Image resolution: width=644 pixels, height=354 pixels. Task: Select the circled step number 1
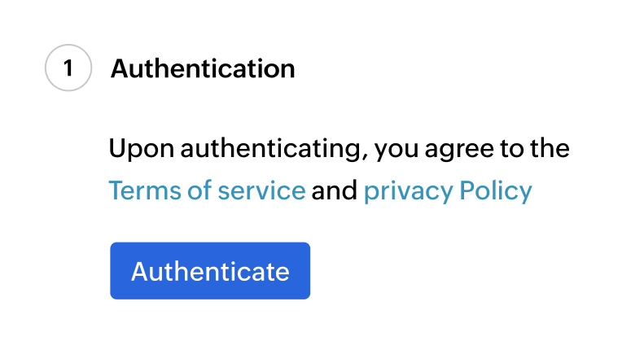pos(68,69)
